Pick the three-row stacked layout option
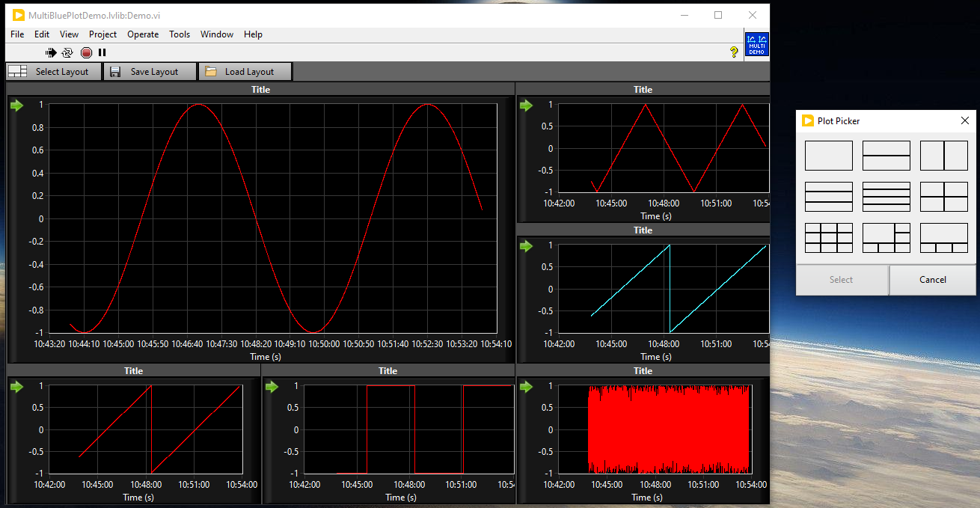The image size is (980, 508). click(x=829, y=197)
